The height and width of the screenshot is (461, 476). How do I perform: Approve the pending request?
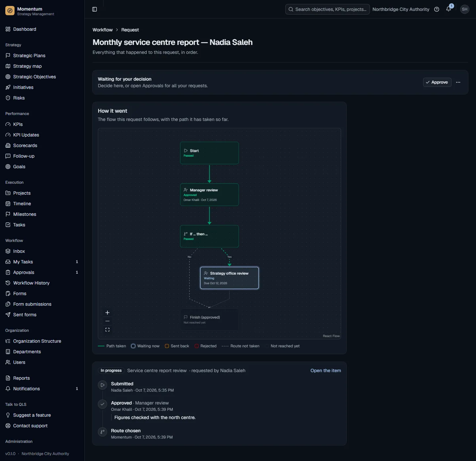point(437,82)
